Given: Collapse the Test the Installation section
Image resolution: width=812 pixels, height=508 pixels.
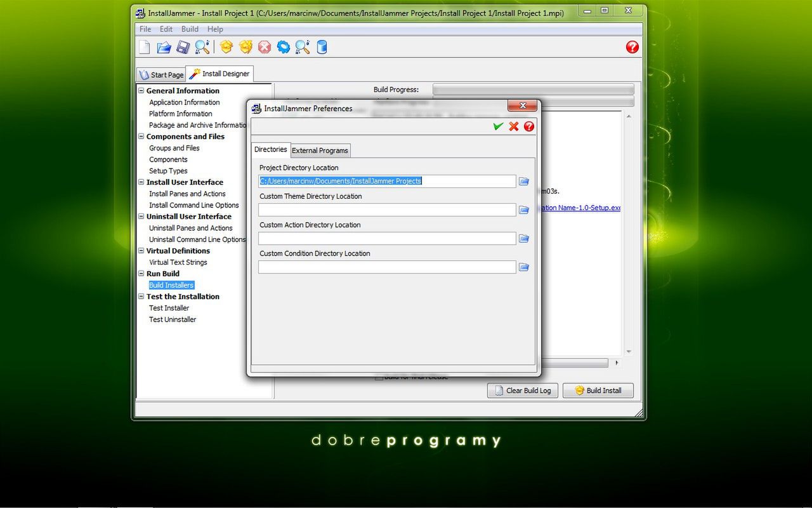Looking at the screenshot, I should [141, 297].
